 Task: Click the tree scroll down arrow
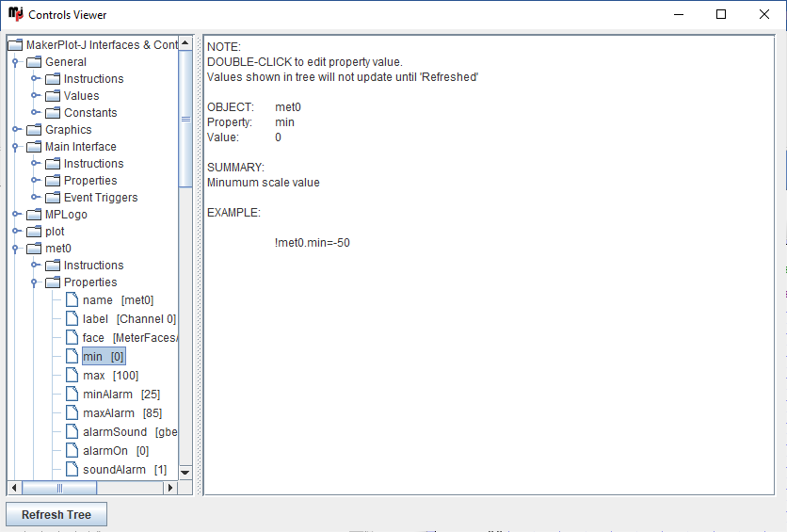coord(185,473)
